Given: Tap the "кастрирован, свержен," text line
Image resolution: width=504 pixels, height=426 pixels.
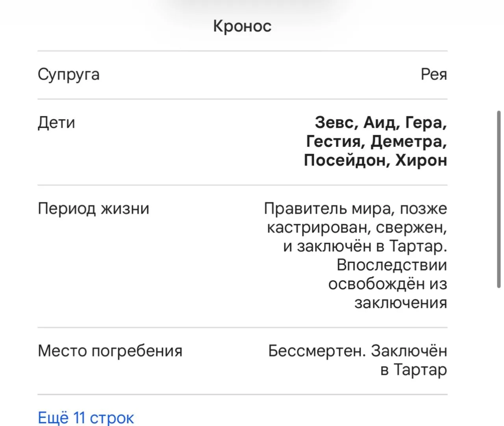Looking at the screenshot, I should 357,227.
